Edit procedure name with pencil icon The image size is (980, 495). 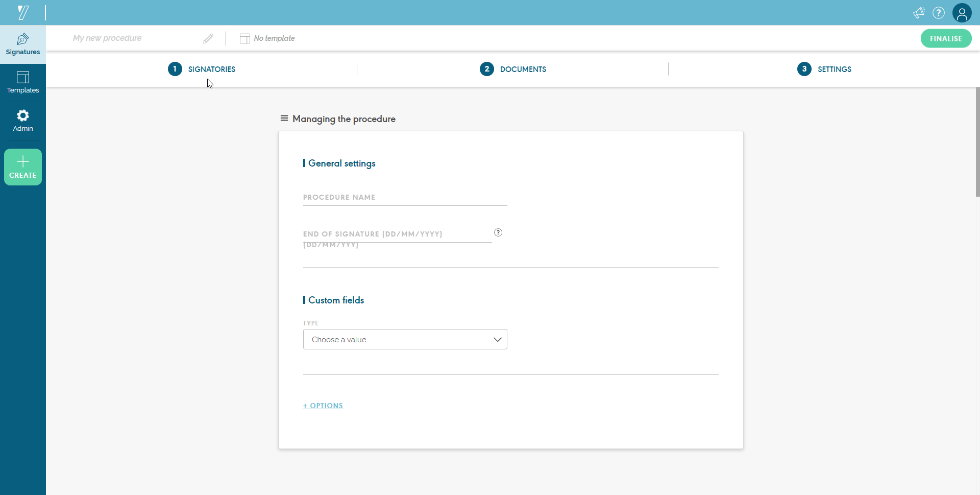click(208, 38)
